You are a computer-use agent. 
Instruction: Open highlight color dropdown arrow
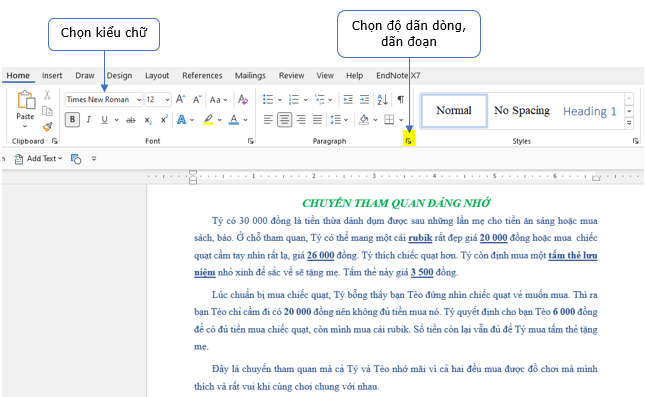tap(220, 120)
